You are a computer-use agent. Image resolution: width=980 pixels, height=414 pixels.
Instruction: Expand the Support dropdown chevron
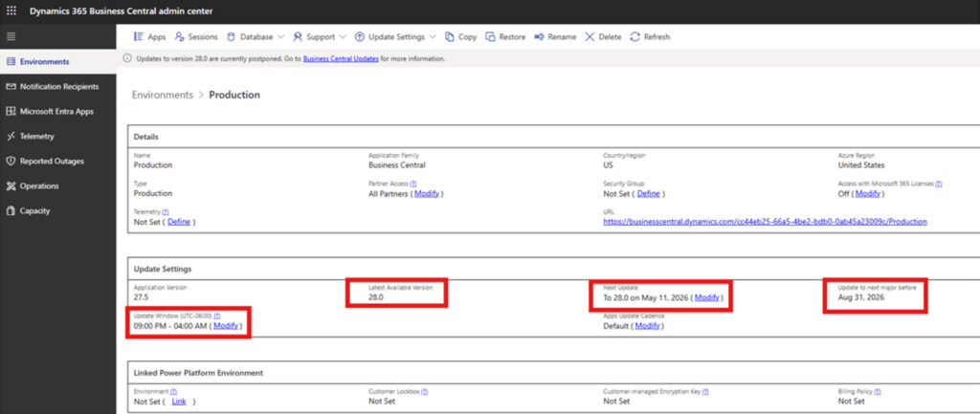343,37
